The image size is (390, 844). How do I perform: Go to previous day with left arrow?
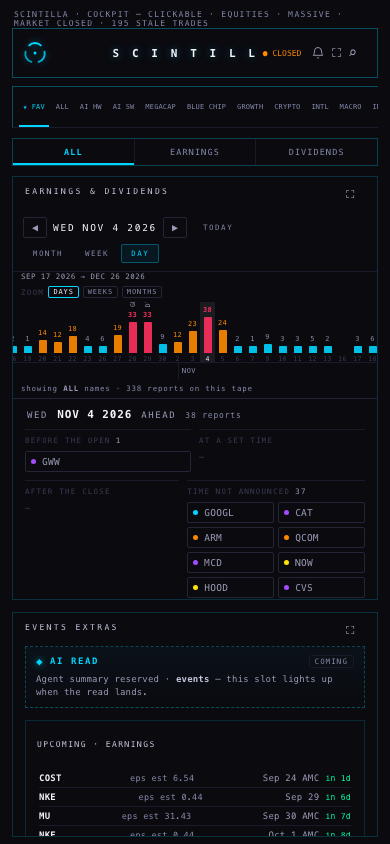35,228
